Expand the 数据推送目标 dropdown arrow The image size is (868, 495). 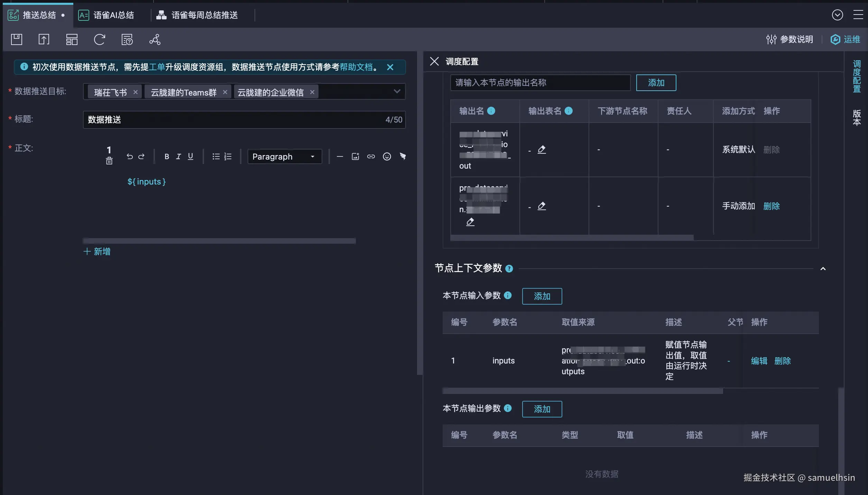[397, 91]
